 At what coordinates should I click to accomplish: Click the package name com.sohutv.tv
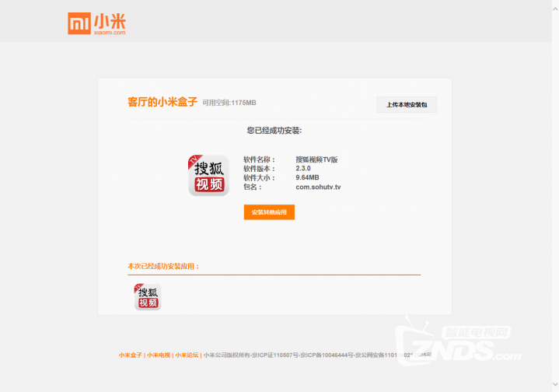tap(318, 187)
